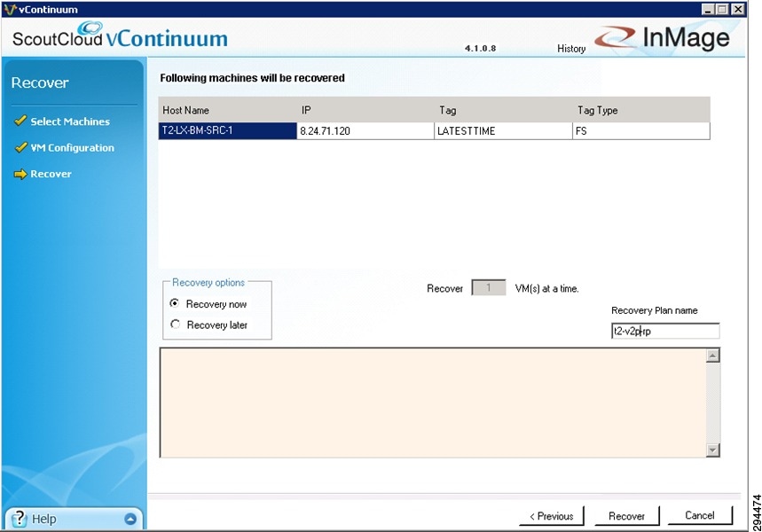The image size is (762, 532).
Task: Go to the Select Machines step
Action: point(70,121)
